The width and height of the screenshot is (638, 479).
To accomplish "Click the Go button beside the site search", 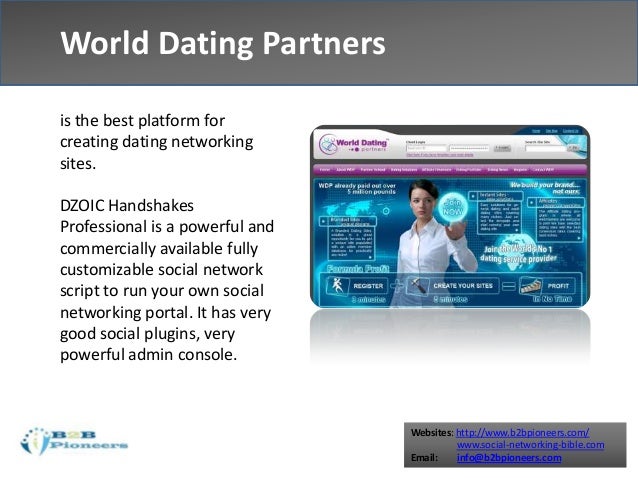I will [574, 148].
